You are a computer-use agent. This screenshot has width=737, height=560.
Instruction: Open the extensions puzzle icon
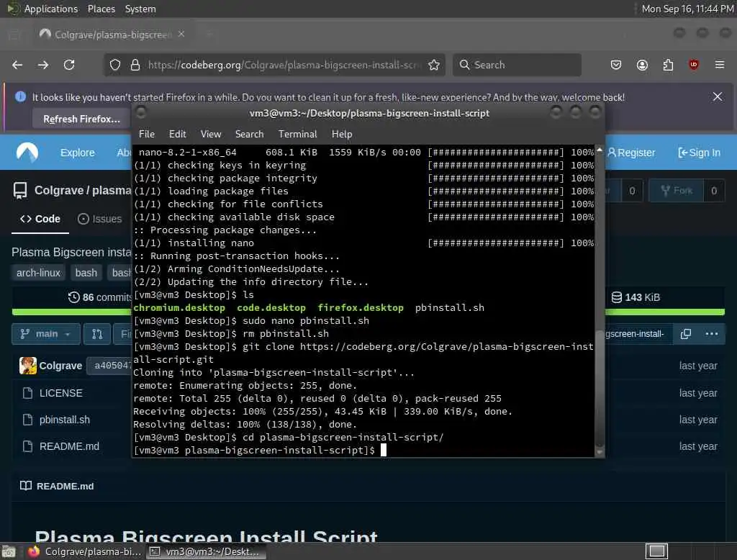tap(668, 65)
